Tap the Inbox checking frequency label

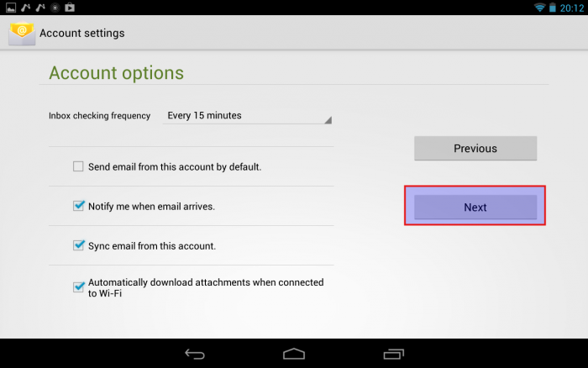[99, 116]
